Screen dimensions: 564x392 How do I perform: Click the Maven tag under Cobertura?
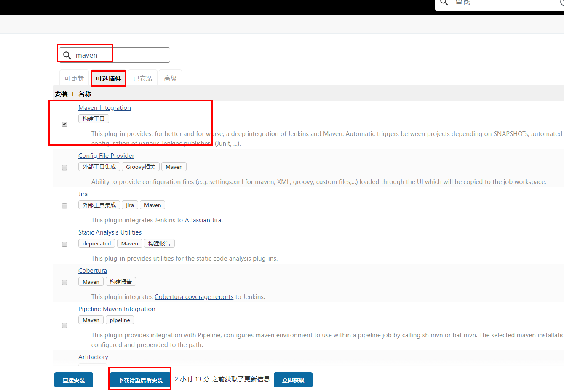(91, 282)
